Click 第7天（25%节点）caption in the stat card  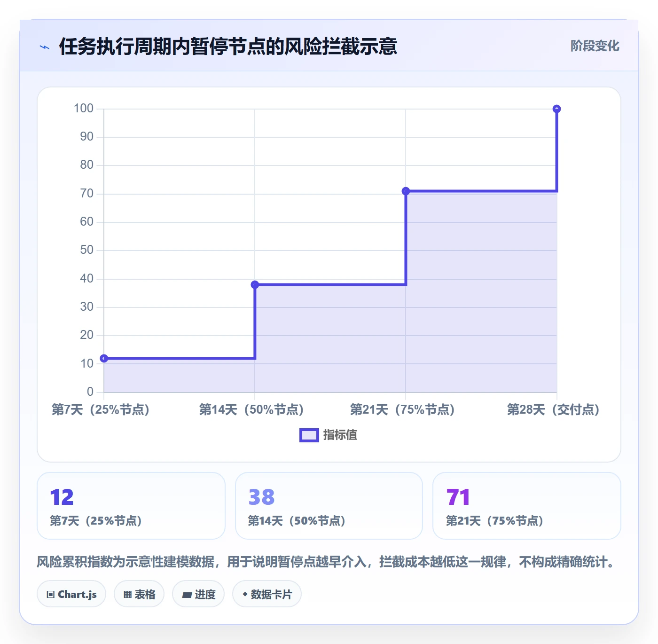click(x=96, y=521)
